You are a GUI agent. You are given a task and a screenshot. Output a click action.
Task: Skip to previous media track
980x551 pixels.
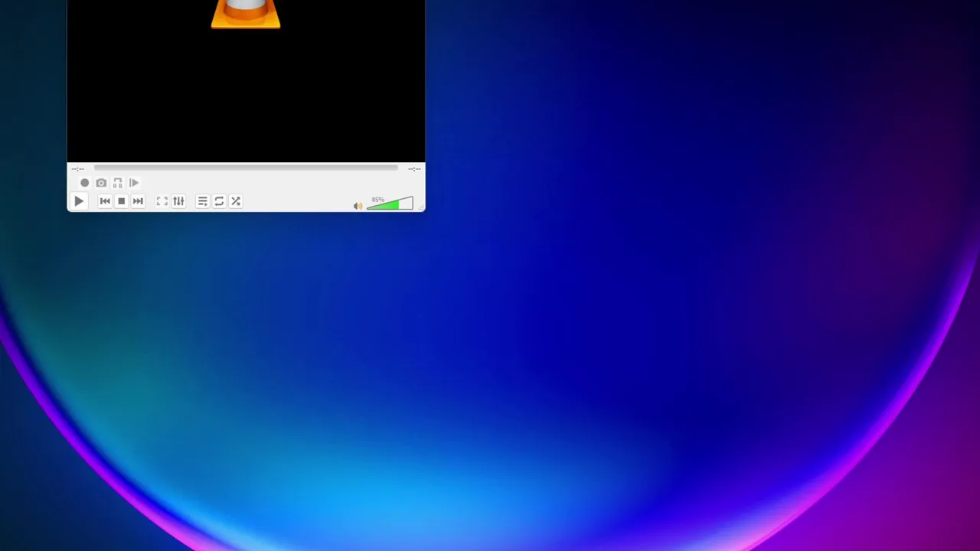pos(105,201)
